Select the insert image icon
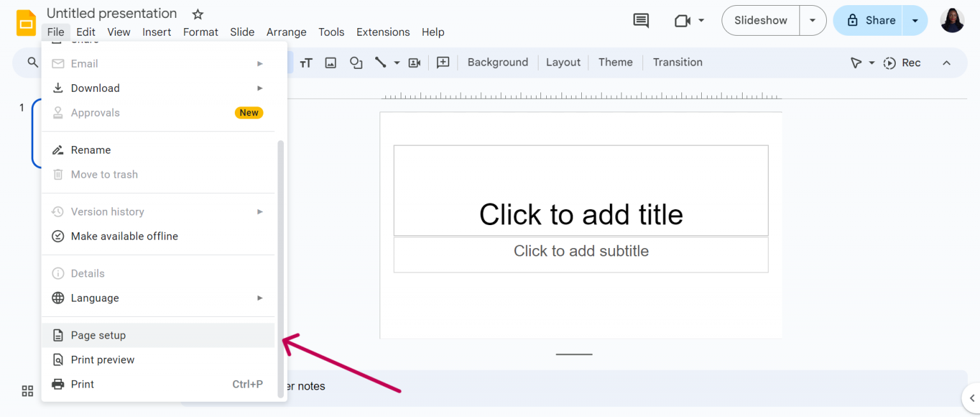Viewport: 980px width, 417px height. point(330,62)
